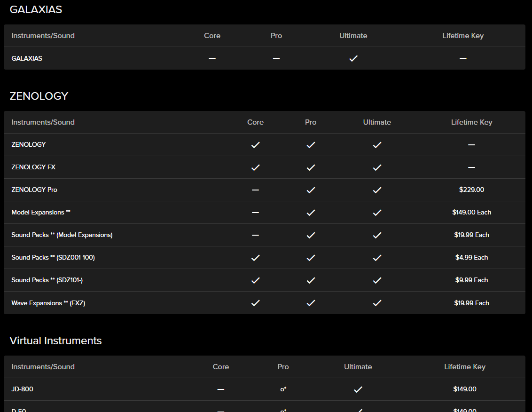Click the Virtual Instruments section heading
532x412 pixels.
(55, 341)
